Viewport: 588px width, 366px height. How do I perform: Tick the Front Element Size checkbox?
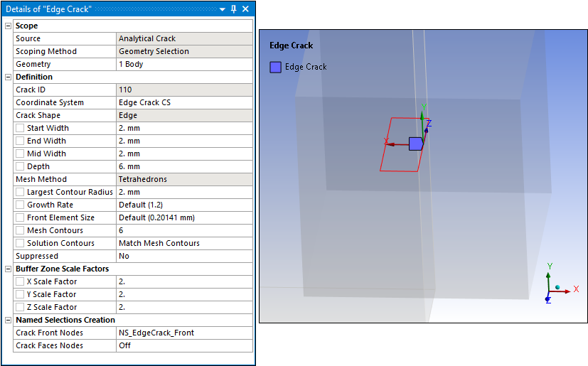click(x=20, y=217)
